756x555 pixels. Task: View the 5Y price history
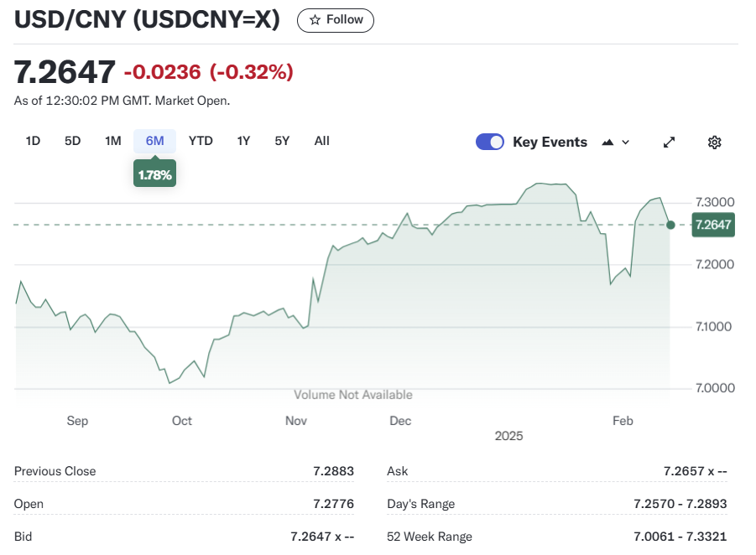pos(282,141)
